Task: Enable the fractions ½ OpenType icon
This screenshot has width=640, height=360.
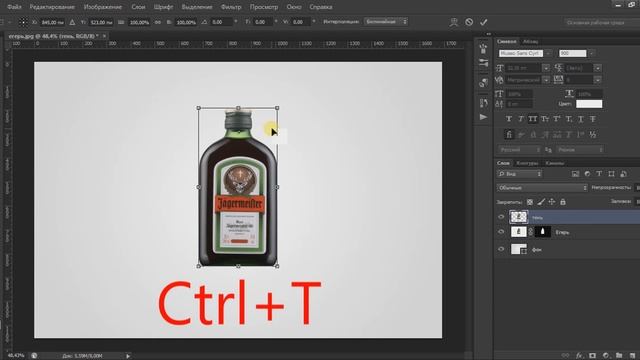Action: 593,134
